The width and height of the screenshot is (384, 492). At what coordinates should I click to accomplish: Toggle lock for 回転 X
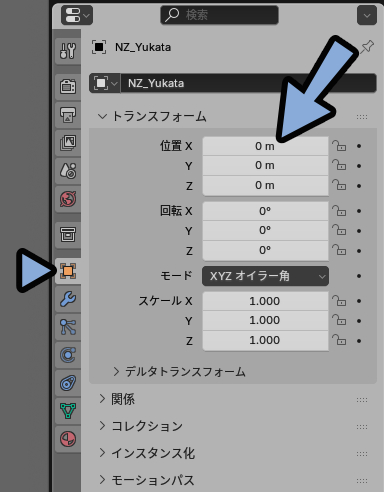(339, 211)
